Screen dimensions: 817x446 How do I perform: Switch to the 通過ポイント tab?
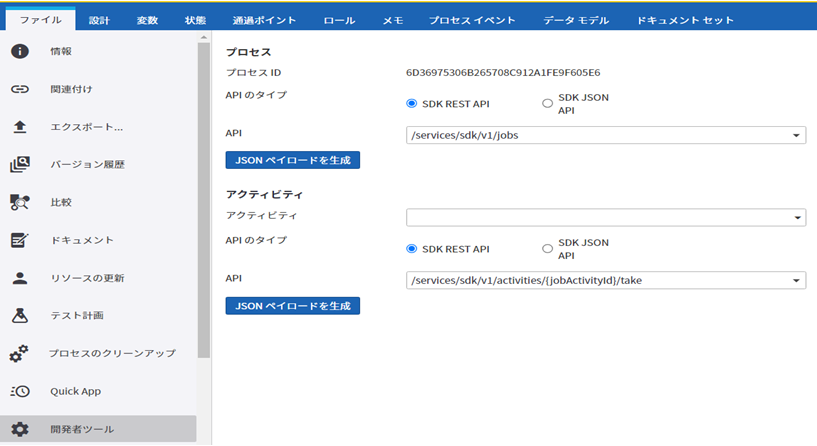tap(264, 20)
